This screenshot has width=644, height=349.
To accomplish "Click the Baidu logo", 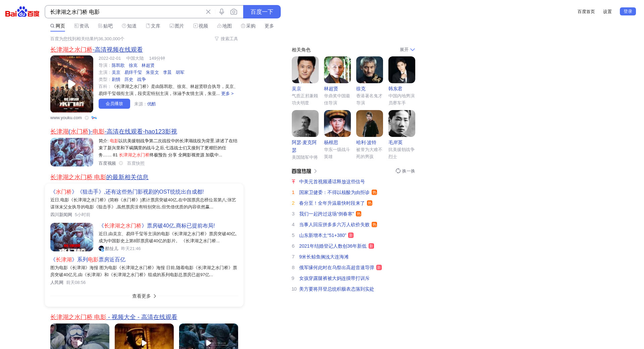I will [x=22, y=12].
